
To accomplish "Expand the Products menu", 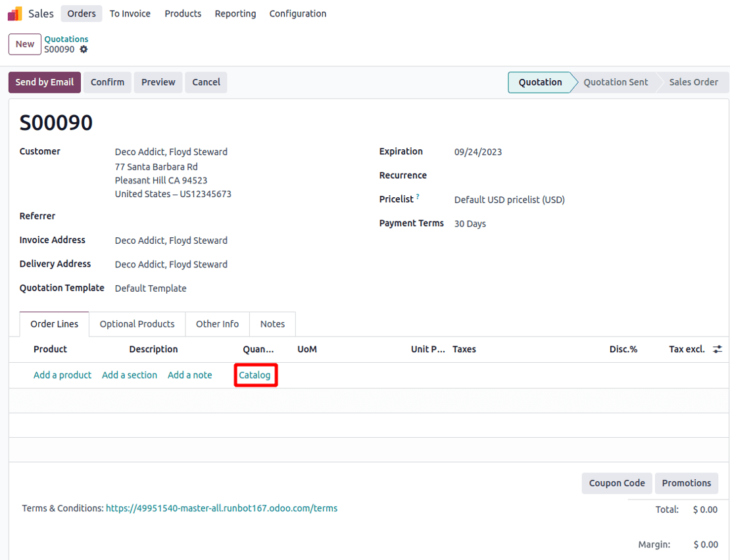I will point(183,14).
